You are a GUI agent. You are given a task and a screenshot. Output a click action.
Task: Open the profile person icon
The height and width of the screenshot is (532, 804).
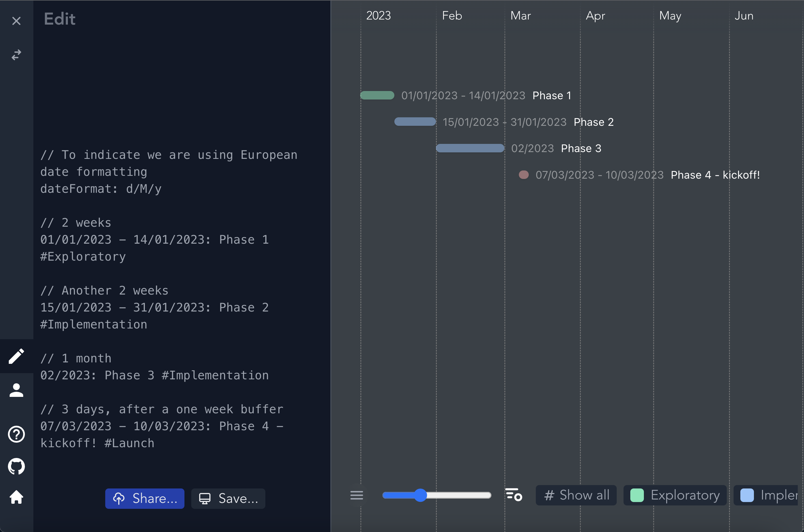pos(16,390)
